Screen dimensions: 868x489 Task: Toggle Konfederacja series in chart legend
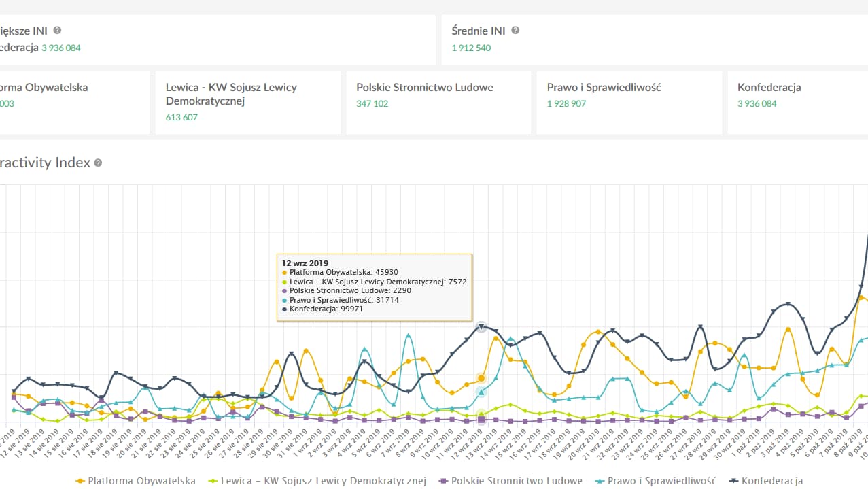pos(765,481)
